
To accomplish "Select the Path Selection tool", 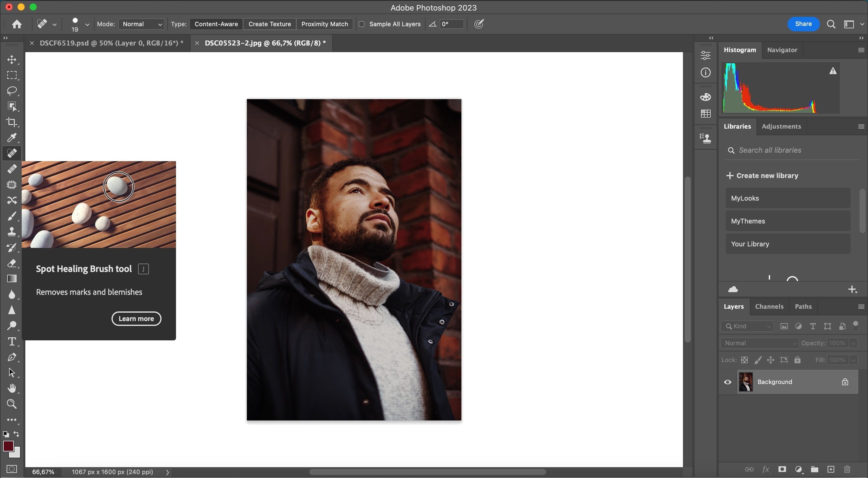I will tap(12, 373).
